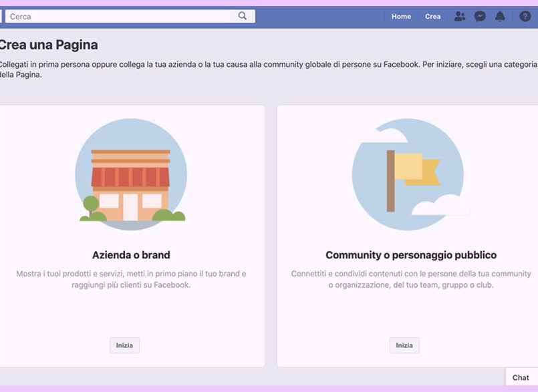Select the Azienda o brand heading
The height and width of the screenshot is (392, 538).
coord(131,255)
